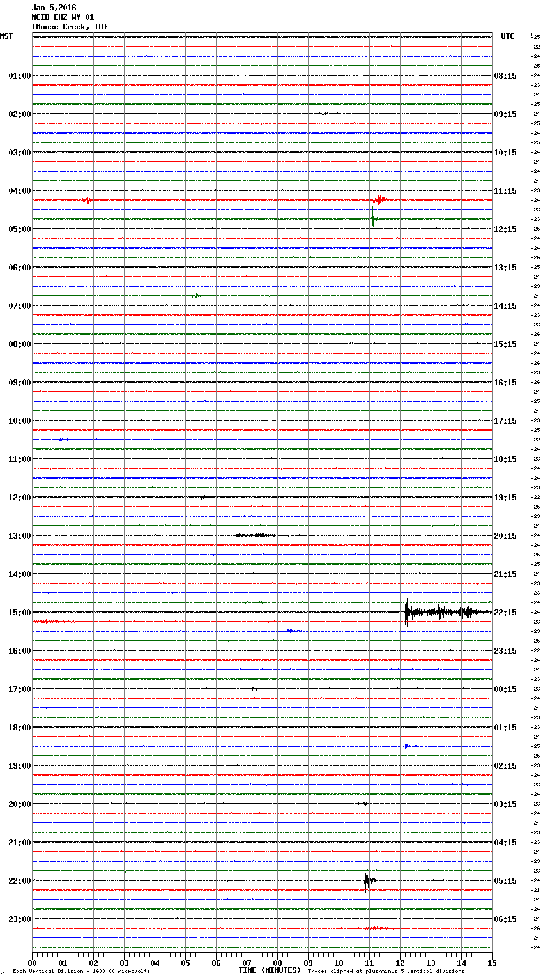The height and width of the screenshot is (980, 543).
Task: Click the "Traces clipped at plus/minus 5 vertical divisions" note
Action: (386, 971)
